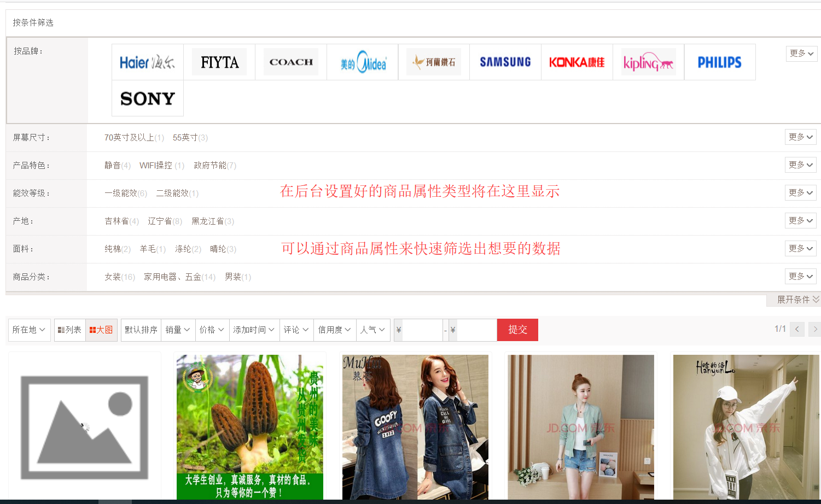
Task: Expand 更多 for 产地 row
Action: [x=801, y=221]
